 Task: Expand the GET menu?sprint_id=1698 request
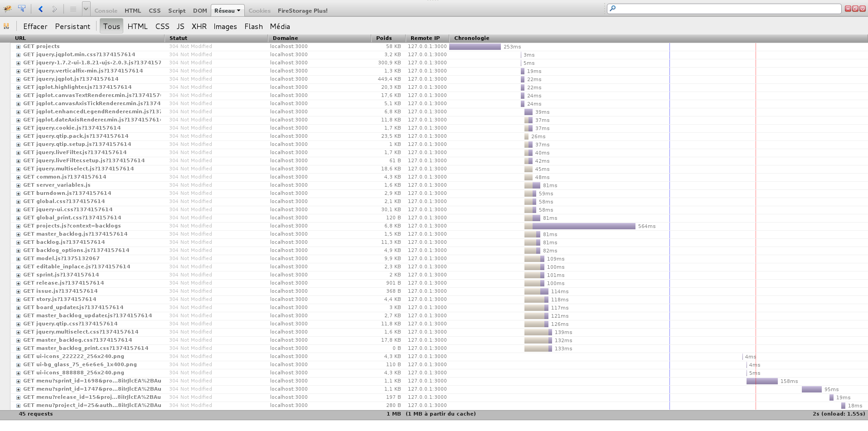pyautogui.click(x=18, y=381)
